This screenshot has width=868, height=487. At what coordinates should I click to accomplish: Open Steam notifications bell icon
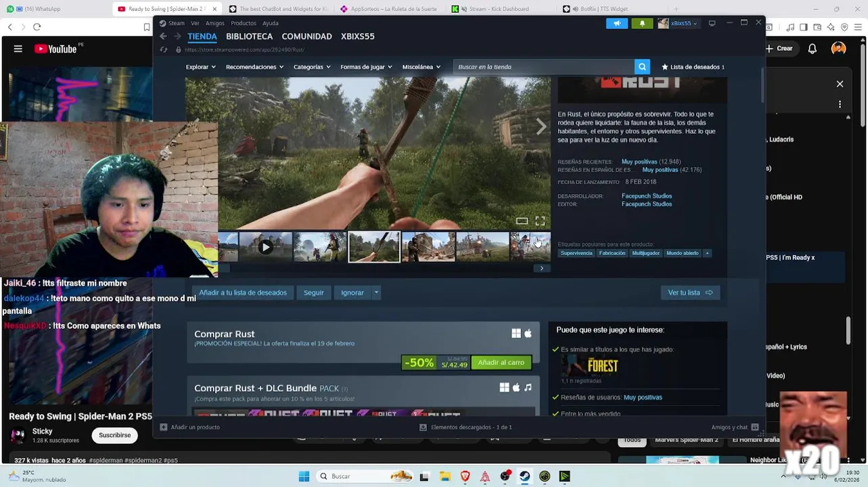click(x=642, y=23)
